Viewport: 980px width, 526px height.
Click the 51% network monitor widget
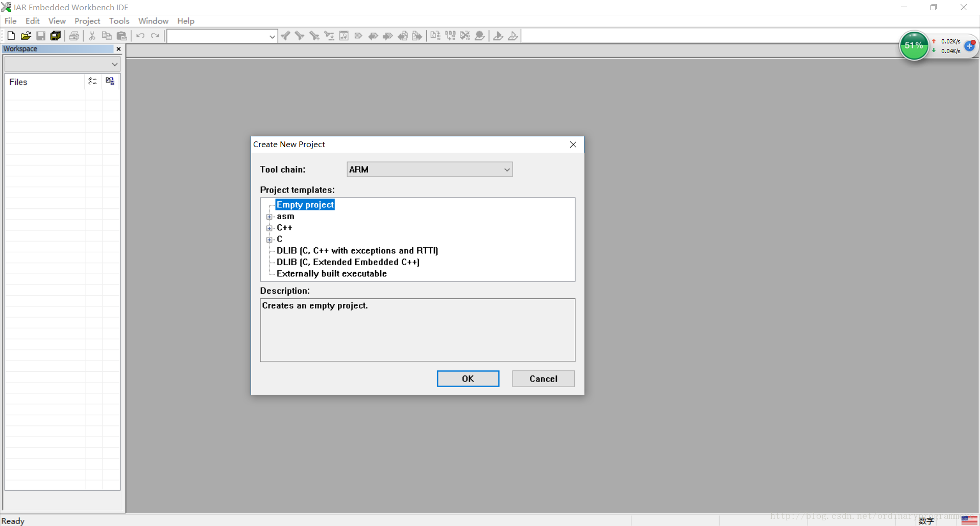(914, 45)
